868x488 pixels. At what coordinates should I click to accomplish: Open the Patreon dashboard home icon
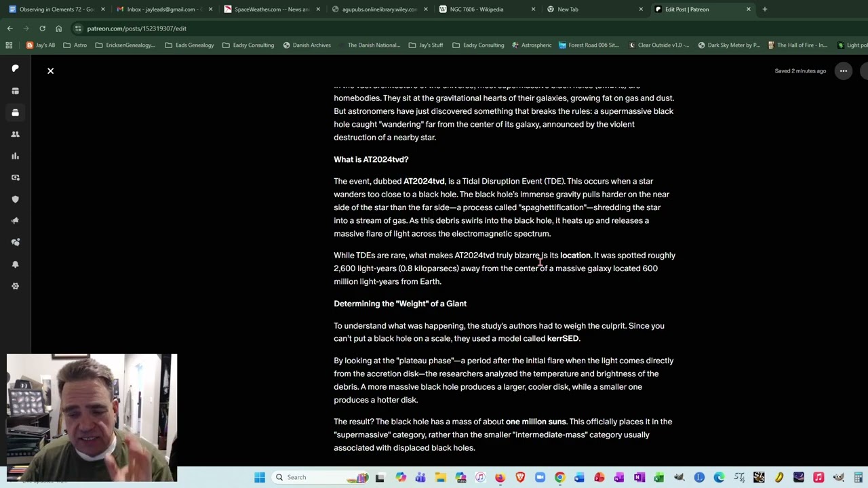tap(15, 91)
